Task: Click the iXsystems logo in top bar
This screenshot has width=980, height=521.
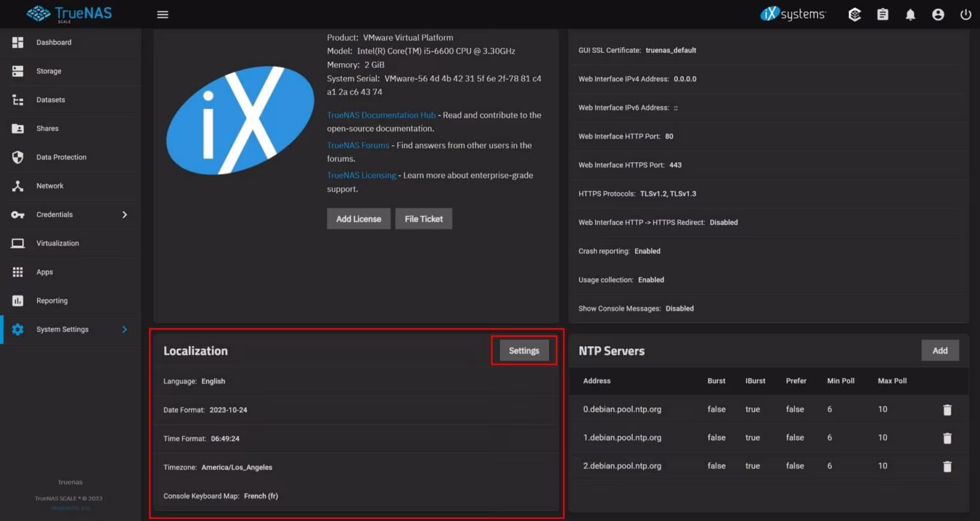Action: point(793,14)
